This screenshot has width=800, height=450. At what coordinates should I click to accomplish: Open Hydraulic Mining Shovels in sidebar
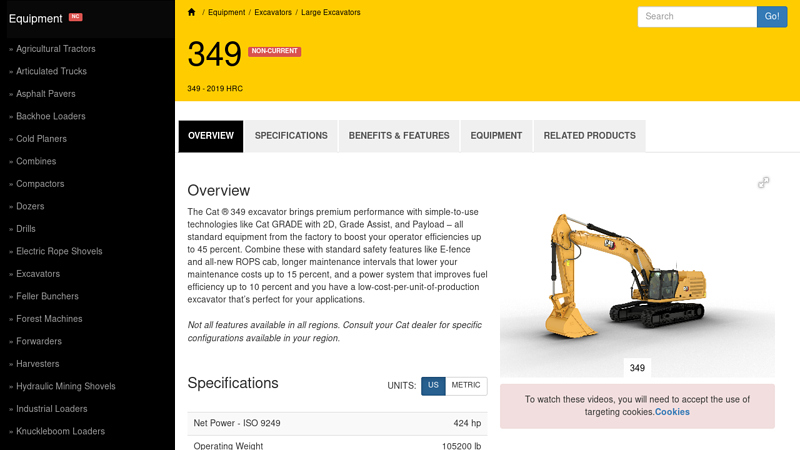pos(65,386)
